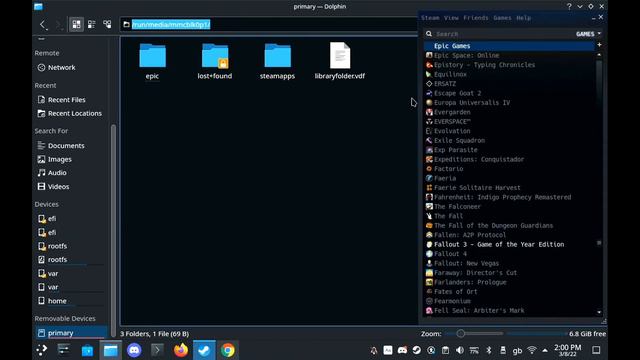Select Epic Games category header
The image size is (640, 360).
pos(509,46)
